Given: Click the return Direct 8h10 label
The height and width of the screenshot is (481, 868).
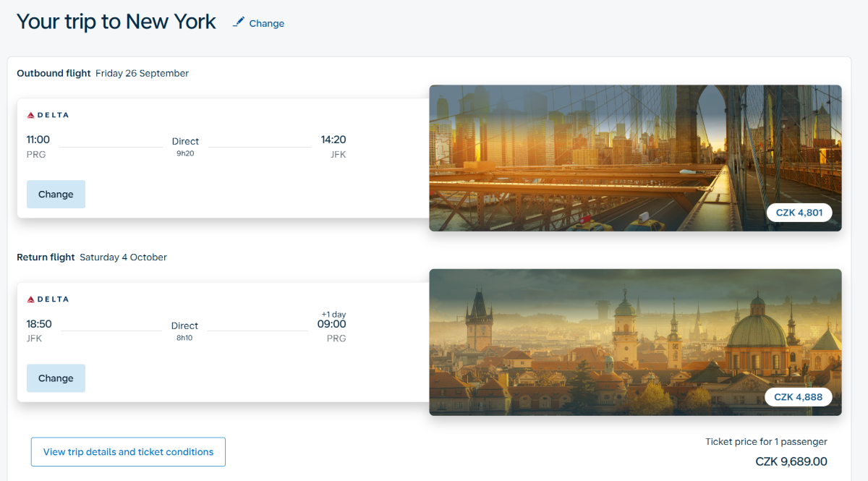Looking at the screenshot, I should [184, 331].
